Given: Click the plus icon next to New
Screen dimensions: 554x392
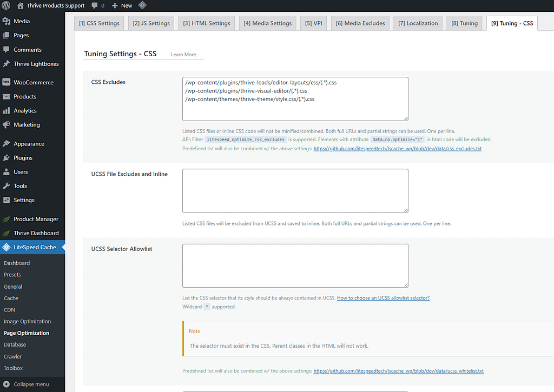Looking at the screenshot, I should coord(115,5).
